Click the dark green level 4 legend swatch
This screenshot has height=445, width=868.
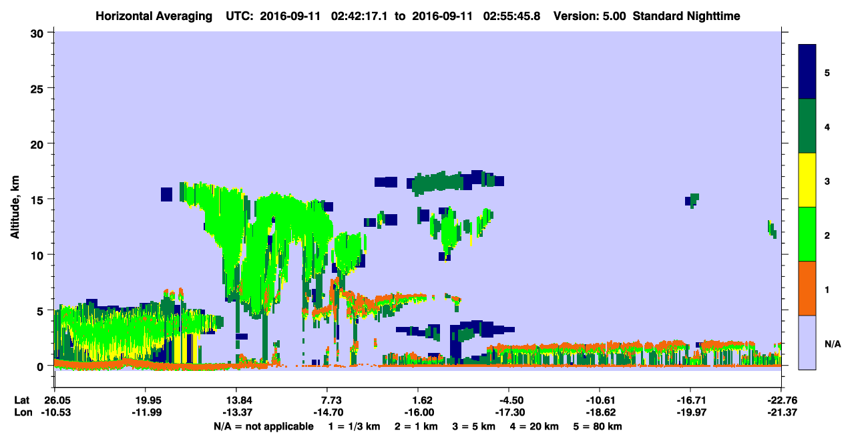tap(807, 125)
